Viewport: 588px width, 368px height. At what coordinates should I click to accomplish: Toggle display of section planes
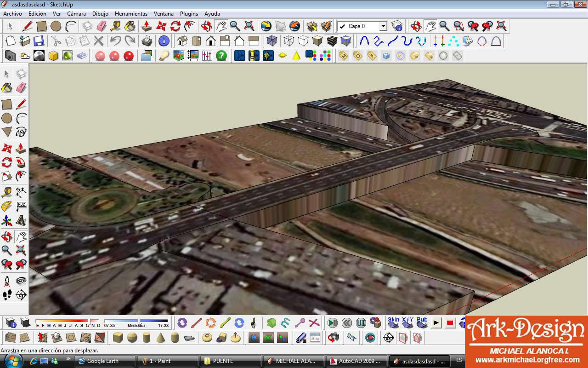[x=403, y=338]
